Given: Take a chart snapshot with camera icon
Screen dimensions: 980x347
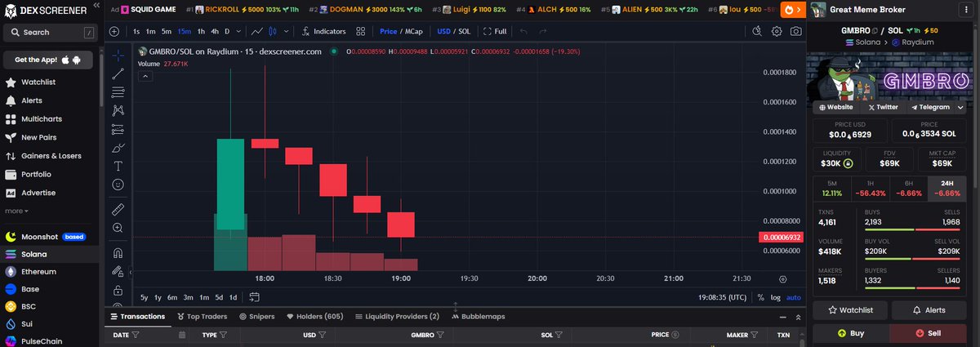Looking at the screenshot, I should [x=795, y=31].
